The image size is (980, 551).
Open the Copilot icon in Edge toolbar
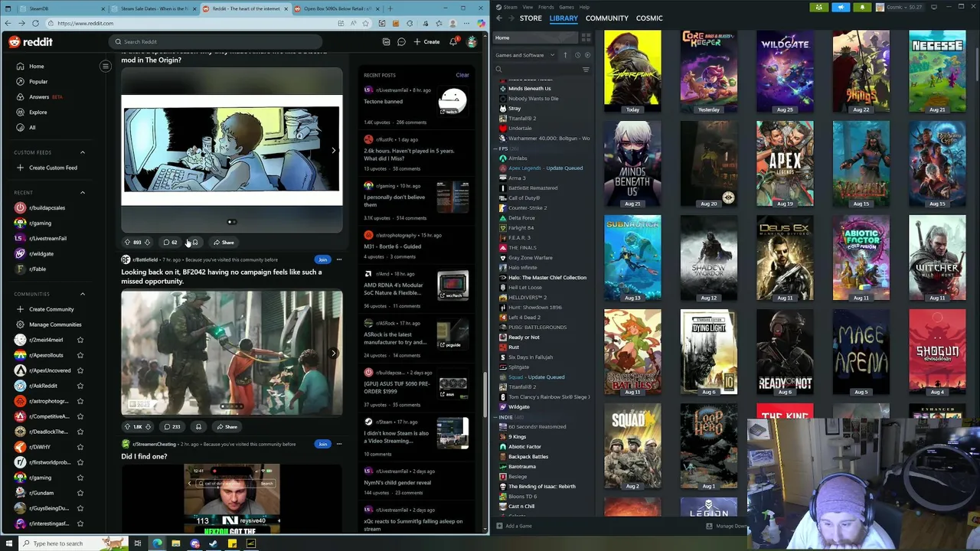click(x=481, y=23)
